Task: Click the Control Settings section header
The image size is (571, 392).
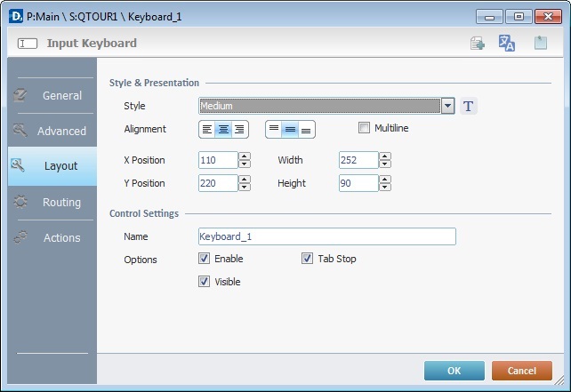Action: click(144, 213)
